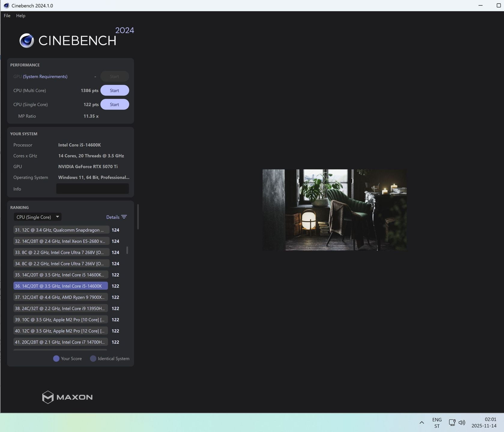
Task: Click the Operating System value Windows 11
Action: (x=94, y=177)
